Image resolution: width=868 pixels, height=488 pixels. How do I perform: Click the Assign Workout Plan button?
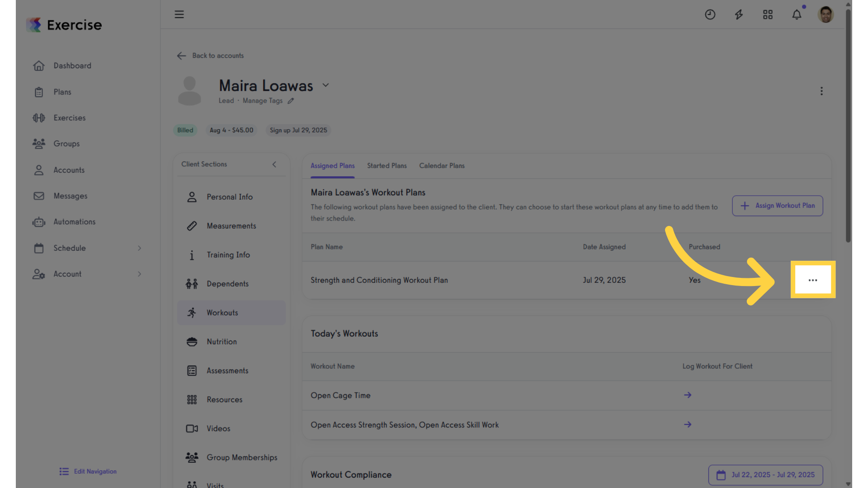[778, 206]
